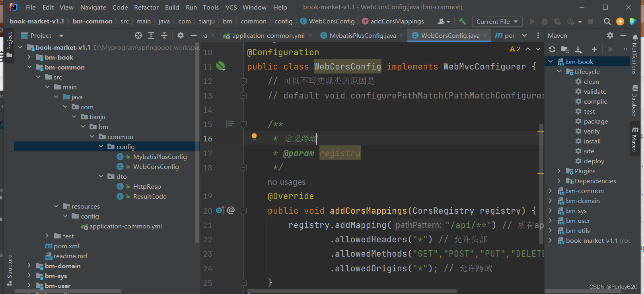
Task: Open Notifications tool window
Action: pos(635,54)
